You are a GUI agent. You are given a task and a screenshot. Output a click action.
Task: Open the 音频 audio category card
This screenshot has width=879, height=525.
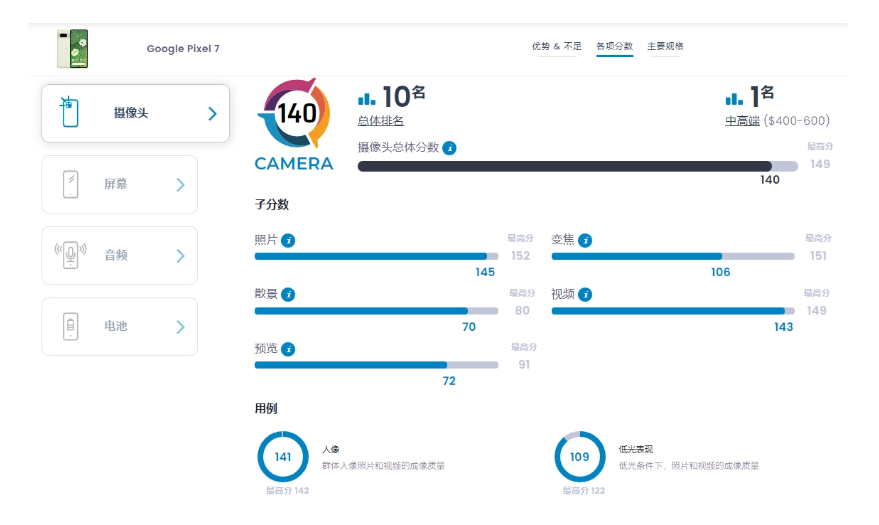119,255
